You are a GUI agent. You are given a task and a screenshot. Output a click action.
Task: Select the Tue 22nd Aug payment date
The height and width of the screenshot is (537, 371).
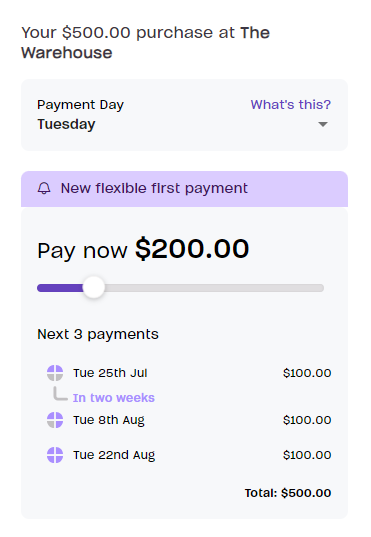(x=114, y=455)
